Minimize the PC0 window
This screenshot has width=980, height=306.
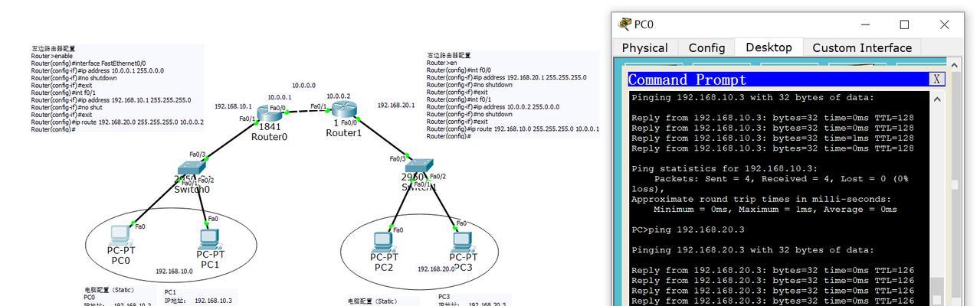865,24
